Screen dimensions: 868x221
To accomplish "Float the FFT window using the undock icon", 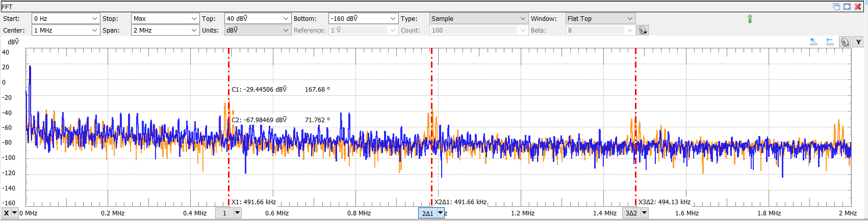I will 836,7.
